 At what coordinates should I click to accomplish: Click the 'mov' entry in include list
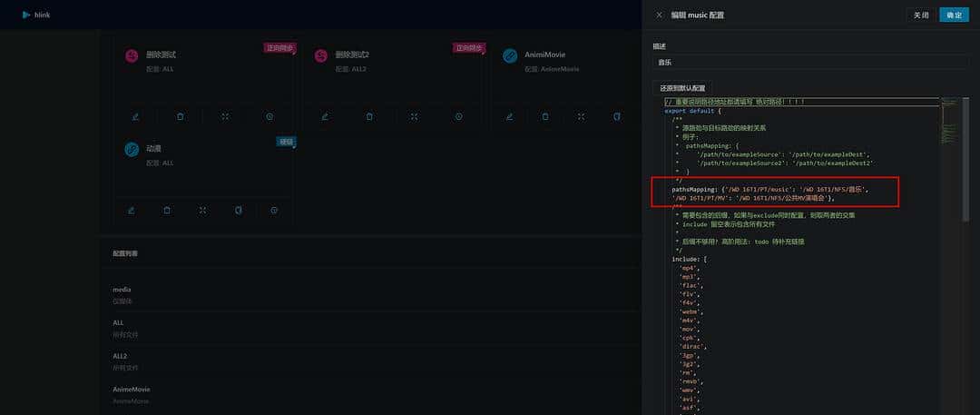[691, 330]
